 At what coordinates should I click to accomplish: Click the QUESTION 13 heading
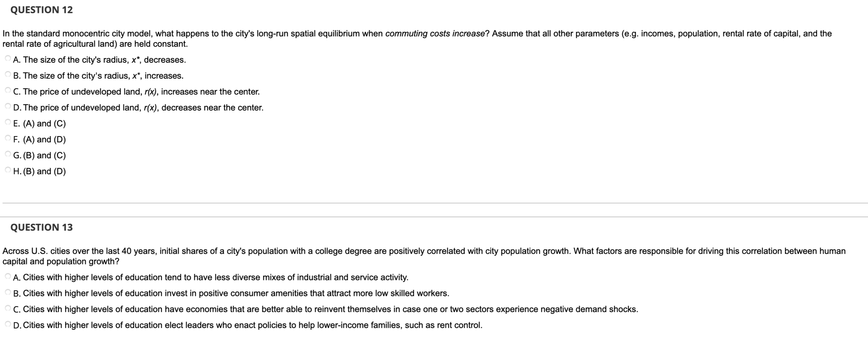click(x=41, y=227)
